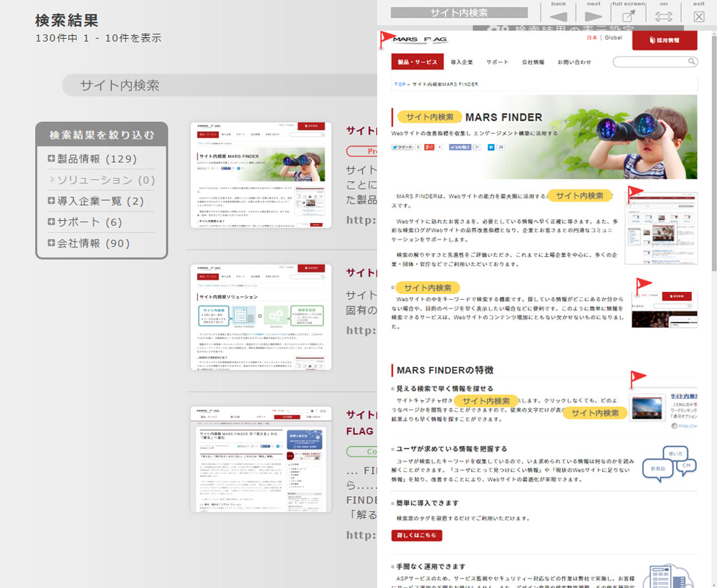The image size is (717, 588).
Task: Click the '130件中 1 - 10件を表示' count text
Action: (98, 38)
